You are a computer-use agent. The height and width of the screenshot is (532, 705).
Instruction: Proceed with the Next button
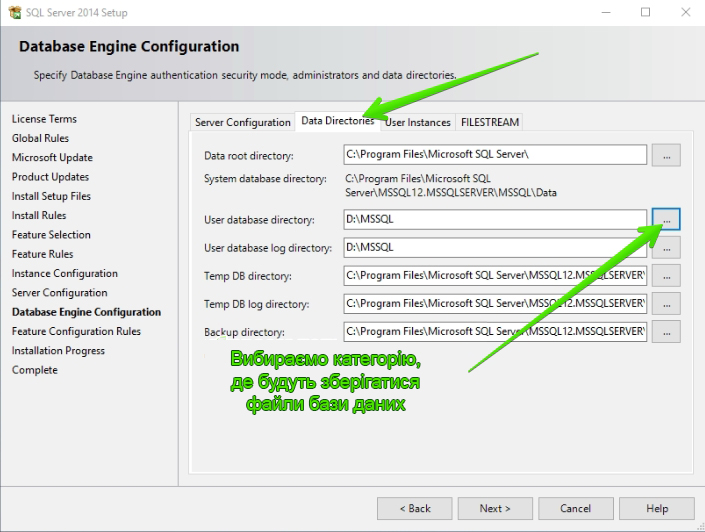point(495,509)
